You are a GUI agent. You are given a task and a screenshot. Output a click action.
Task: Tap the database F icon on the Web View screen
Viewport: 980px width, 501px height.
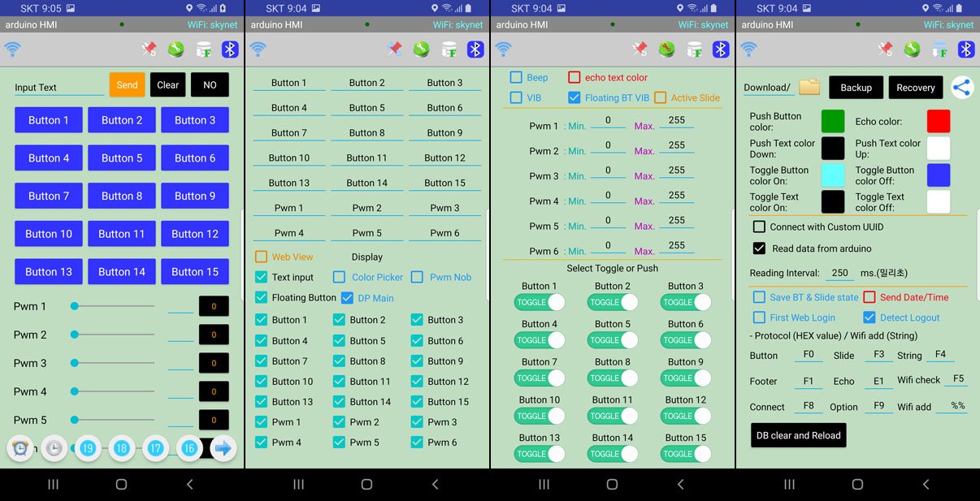(449, 50)
